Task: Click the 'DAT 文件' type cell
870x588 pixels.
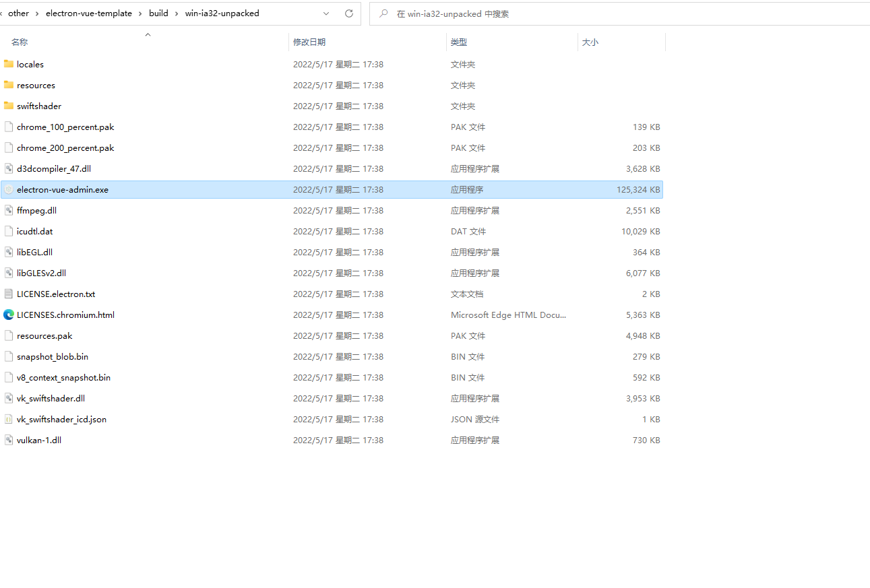Action: 468,232
